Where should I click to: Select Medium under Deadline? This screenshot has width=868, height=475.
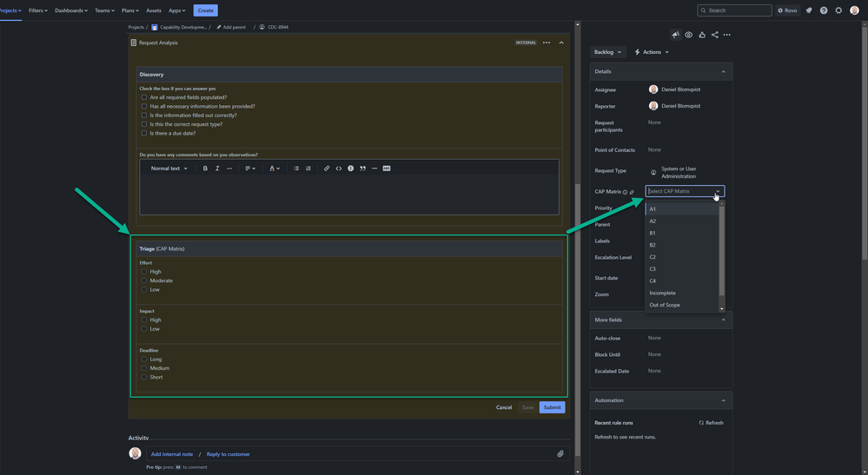click(144, 368)
